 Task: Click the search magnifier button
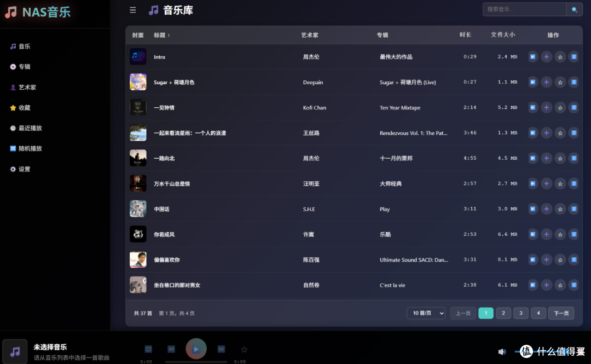574,9
